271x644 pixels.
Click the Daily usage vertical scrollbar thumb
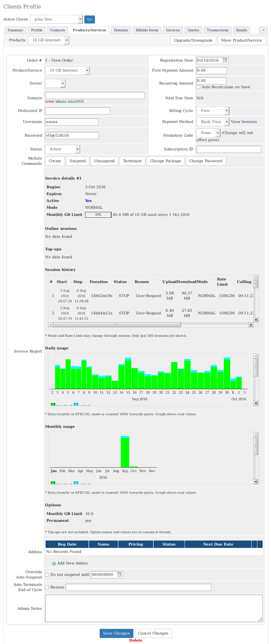click(256, 368)
